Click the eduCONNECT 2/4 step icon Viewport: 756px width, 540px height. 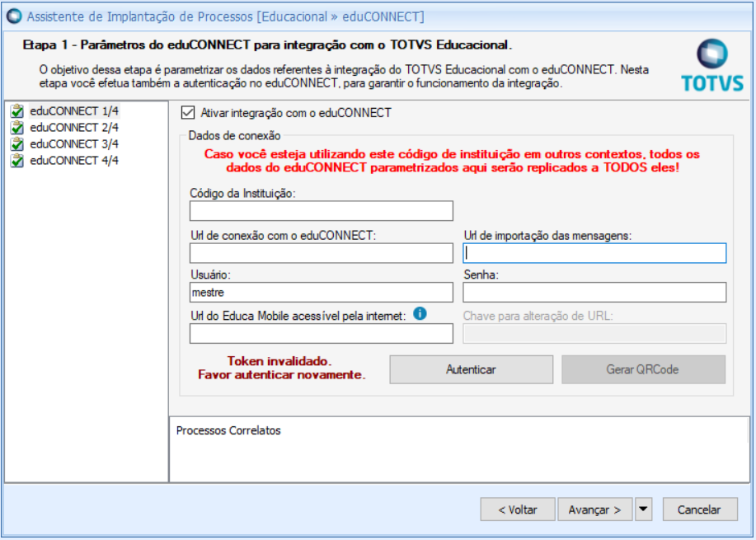coord(17,127)
